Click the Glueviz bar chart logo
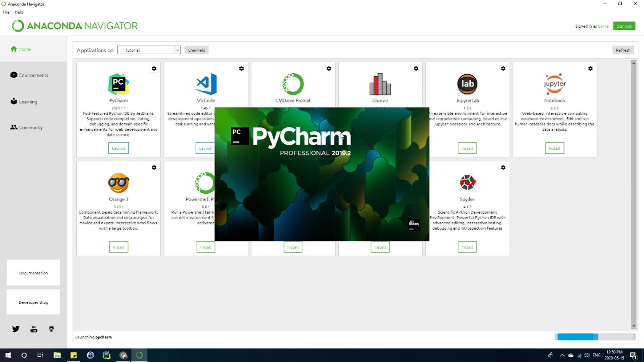 [380, 84]
